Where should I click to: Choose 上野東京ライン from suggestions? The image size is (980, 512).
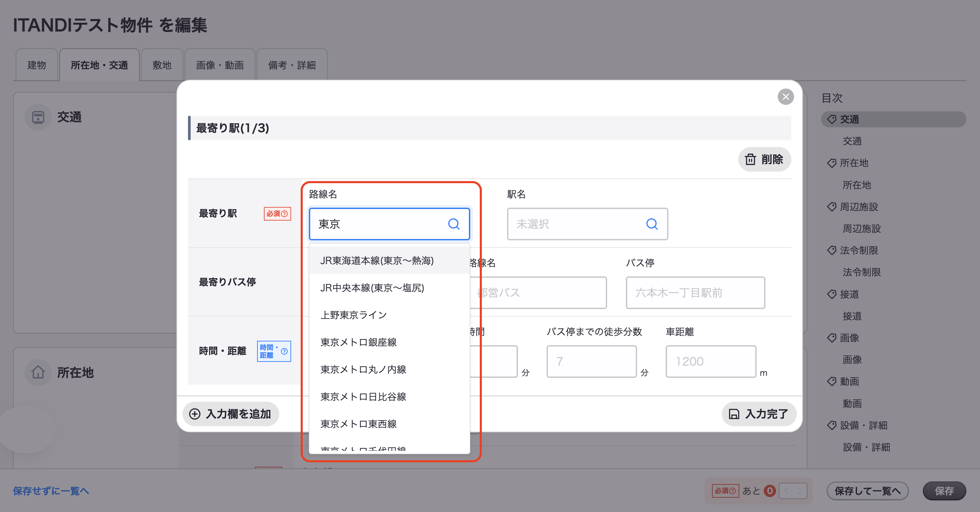click(390, 315)
